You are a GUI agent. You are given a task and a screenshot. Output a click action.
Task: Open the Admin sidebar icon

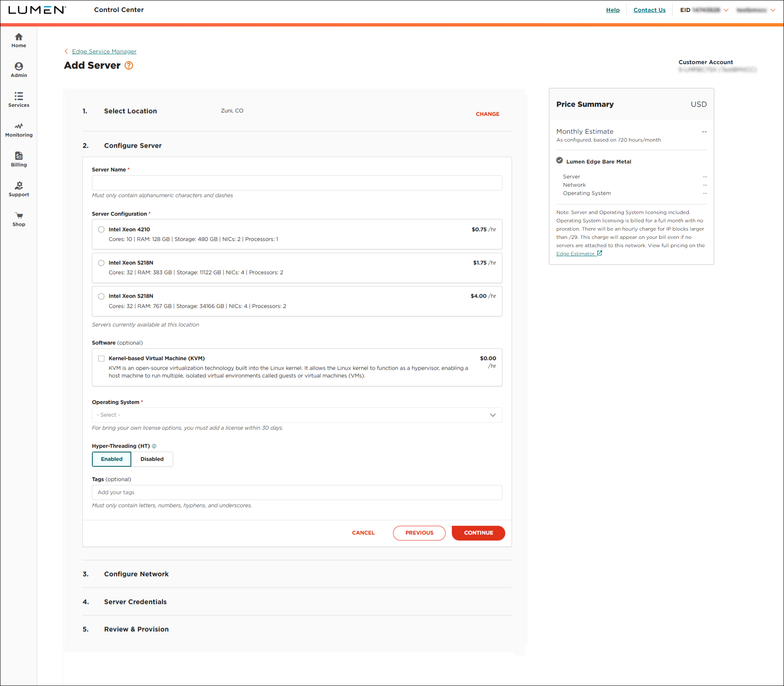coord(19,67)
